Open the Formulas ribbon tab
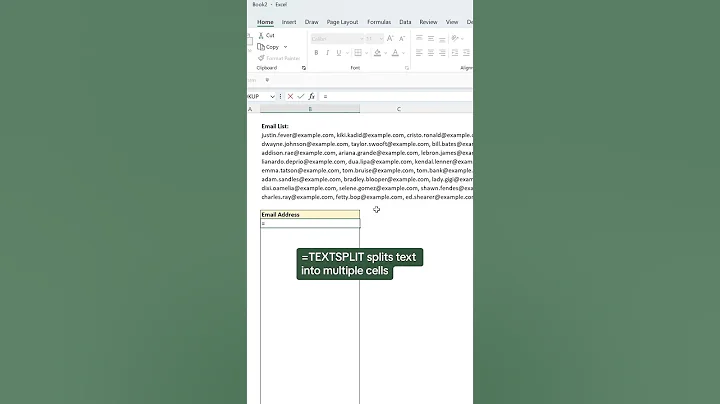This screenshot has width=720, height=404. point(379,22)
